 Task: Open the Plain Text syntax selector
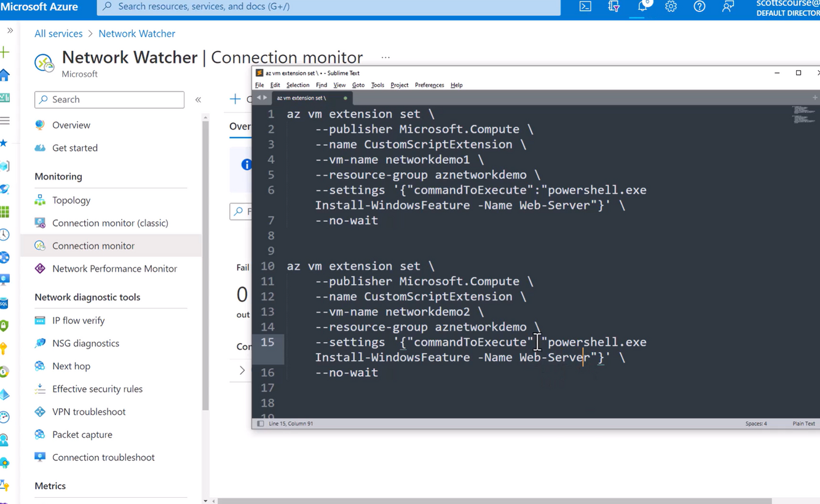click(803, 423)
